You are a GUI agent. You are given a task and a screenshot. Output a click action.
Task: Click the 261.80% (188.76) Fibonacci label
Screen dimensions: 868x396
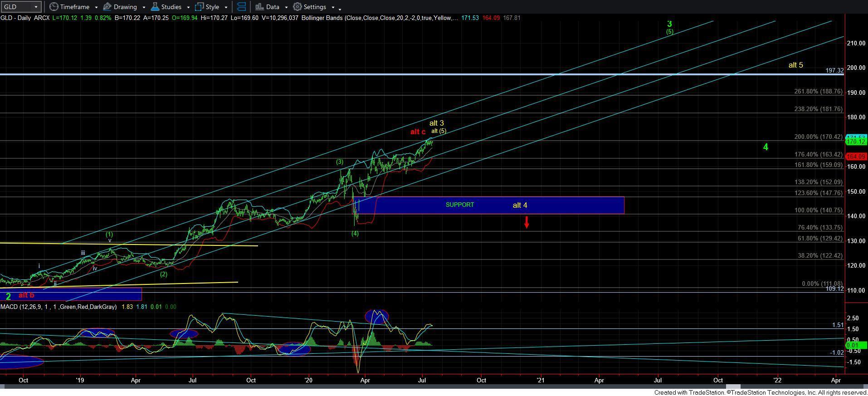[818, 92]
